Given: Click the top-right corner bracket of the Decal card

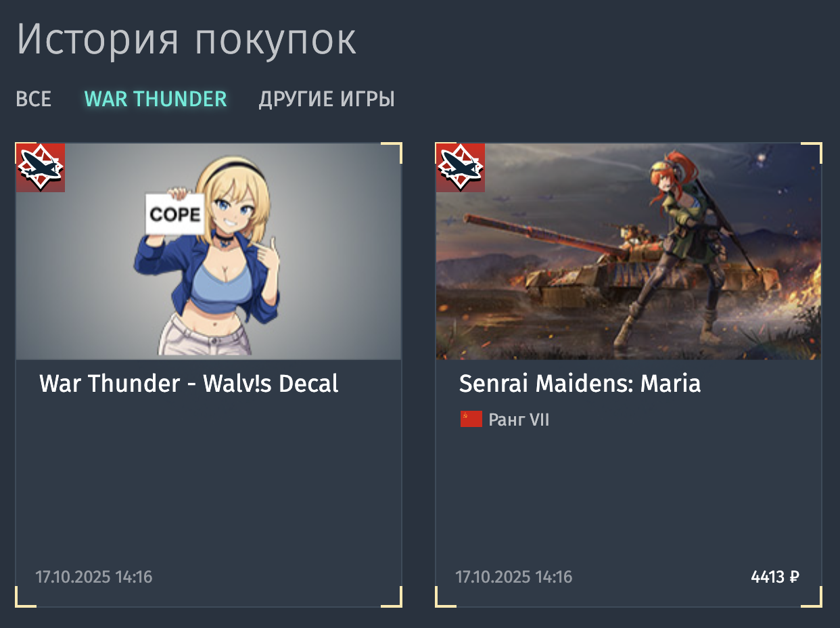Looking at the screenshot, I should pos(392,152).
